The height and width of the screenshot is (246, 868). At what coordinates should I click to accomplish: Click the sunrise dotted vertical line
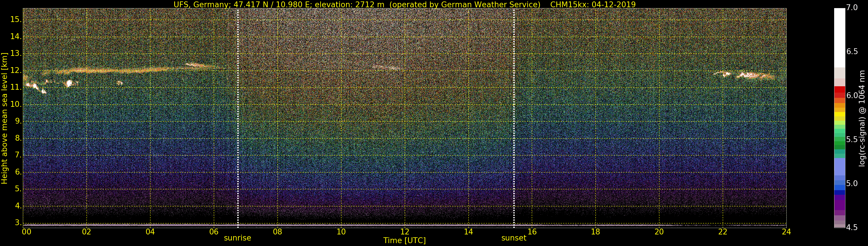238,118
